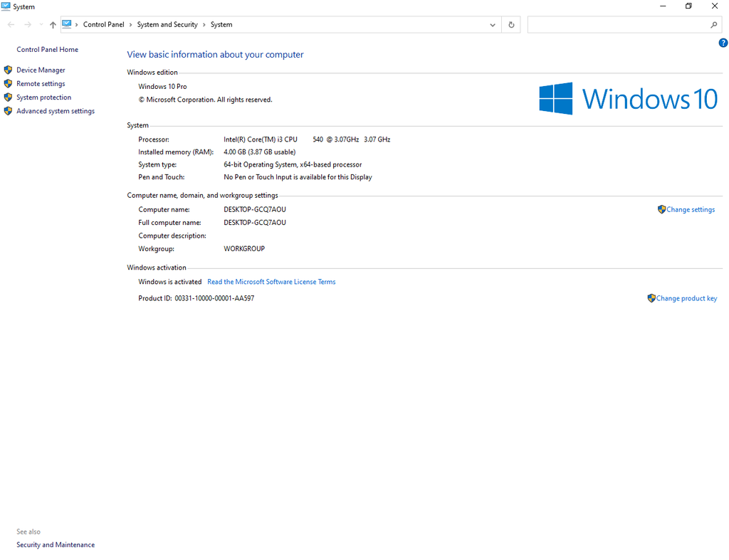Click the shield icon beside Advanced system settings
The image size is (729, 560).
point(8,111)
